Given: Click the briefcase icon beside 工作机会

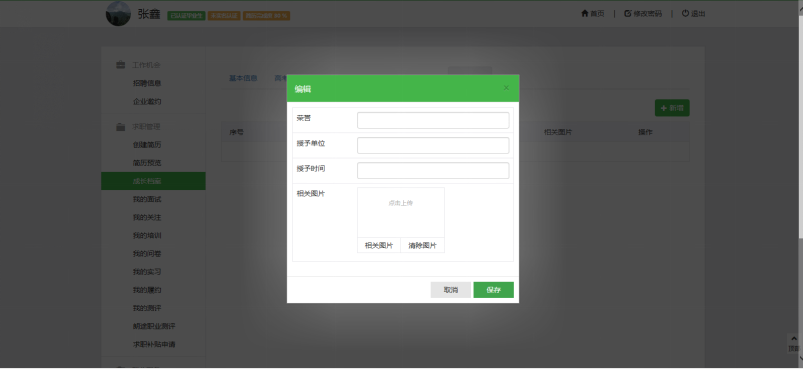Looking at the screenshot, I should [120, 65].
